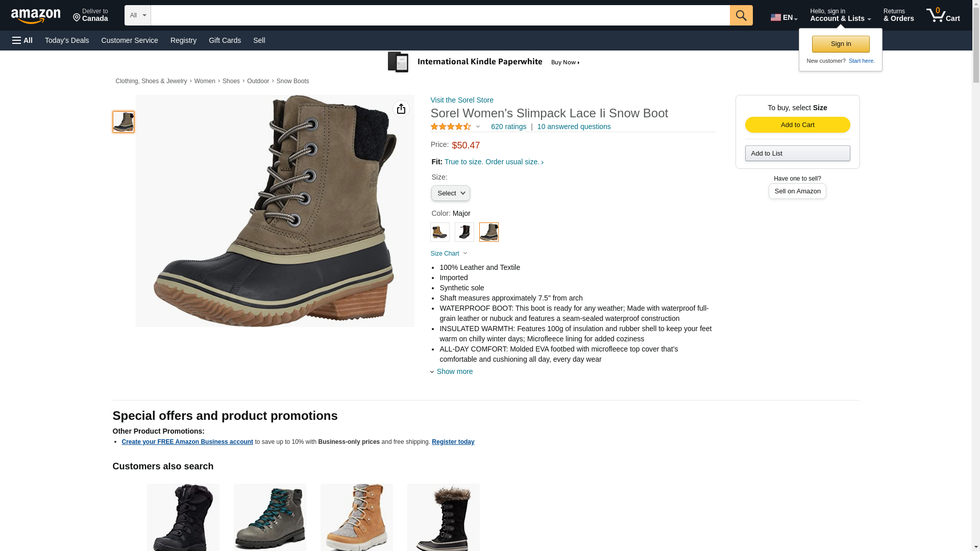980x551 pixels.
Task: Click the International Kindle Paperwhite banner
Action: tap(484, 62)
